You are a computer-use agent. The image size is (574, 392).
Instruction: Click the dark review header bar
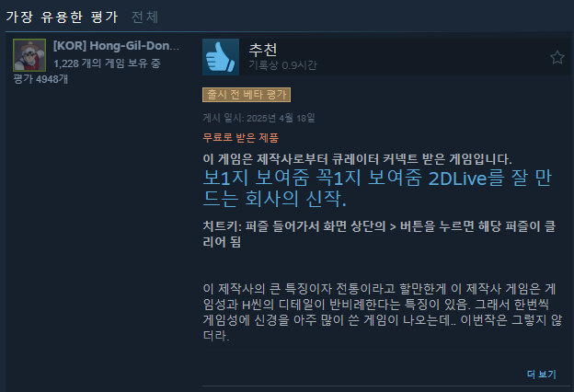pos(386,57)
